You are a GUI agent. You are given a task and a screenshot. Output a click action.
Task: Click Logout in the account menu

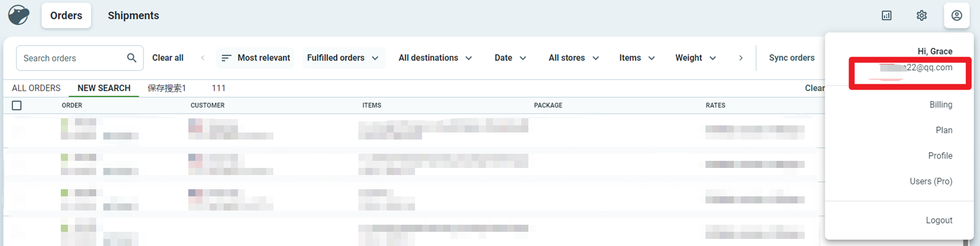click(939, 220)
